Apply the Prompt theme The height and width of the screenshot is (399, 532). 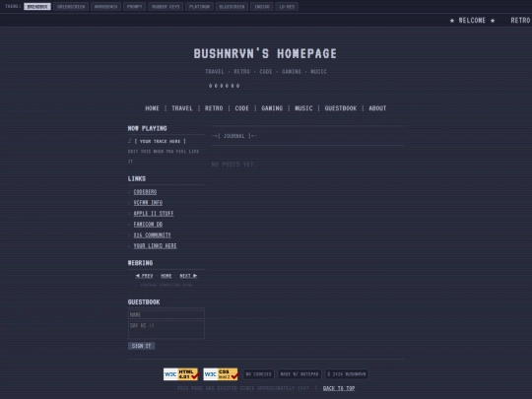(x=134, y=7)
